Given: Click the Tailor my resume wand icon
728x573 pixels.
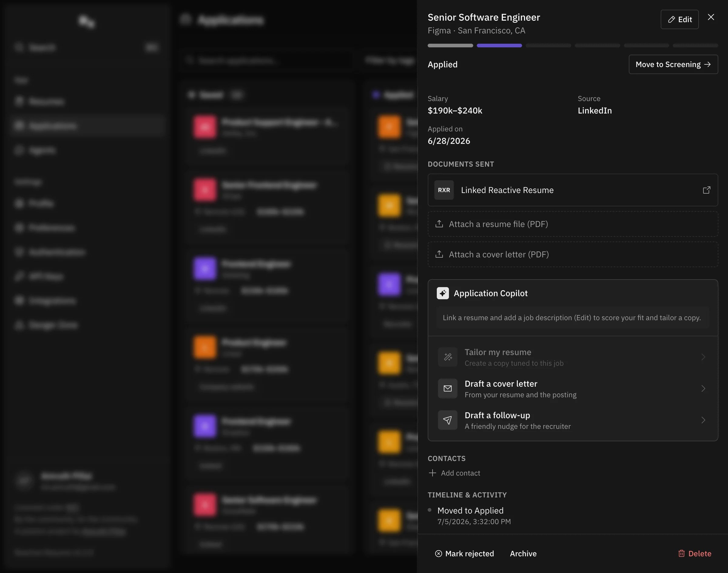Looking at the screenshot, I should pyautogui.click(x=447, y=357).
